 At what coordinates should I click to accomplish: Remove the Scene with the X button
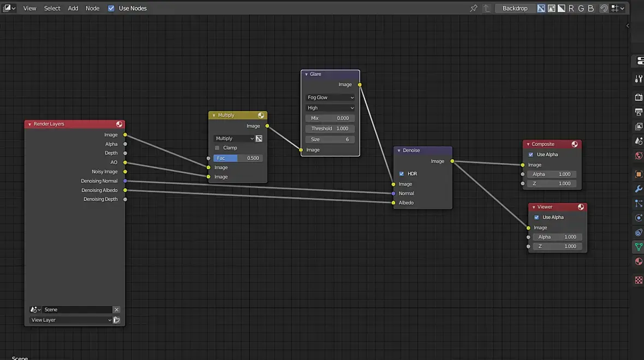117,309
